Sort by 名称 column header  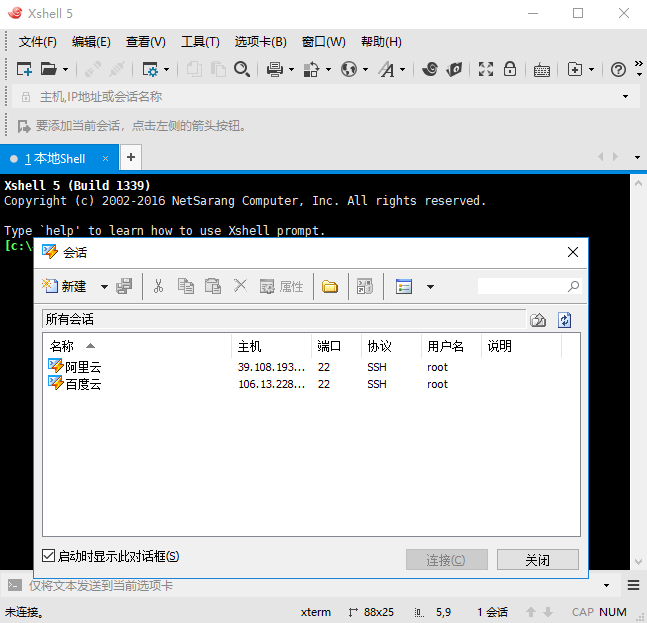pyautogui.click(x=137, y=346)
